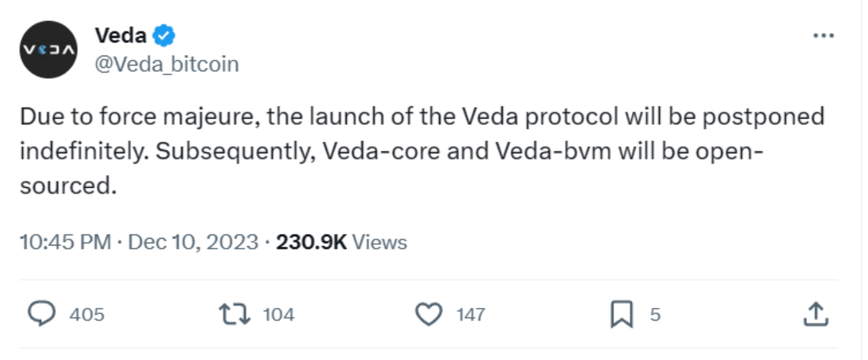868x360 pixels.
Task: Click the 147 likes count
Action: coord(470,315)
